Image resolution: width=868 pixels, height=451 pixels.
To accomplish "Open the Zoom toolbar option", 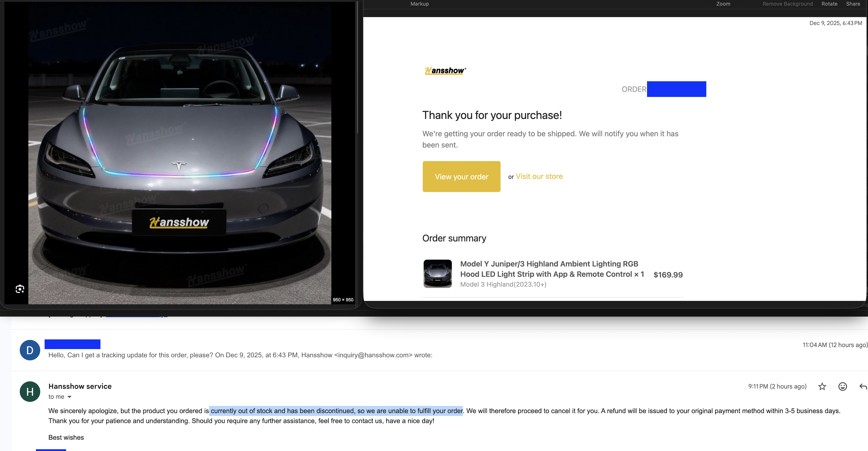I will (723, 4).
